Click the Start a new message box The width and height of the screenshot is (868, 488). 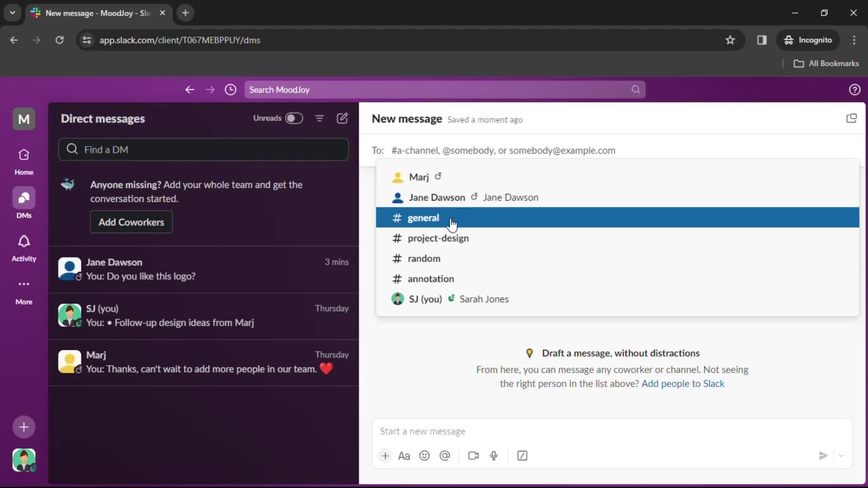pos(612,432)
